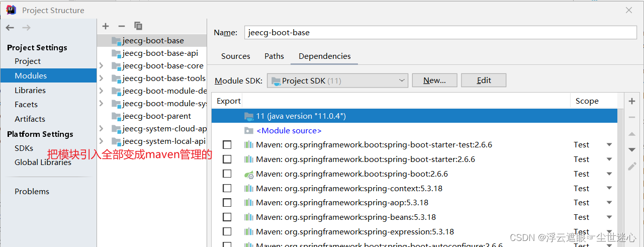644x247 pixels.
Task: Open SDKs under Platform Settings
Action: pos(24,148)
